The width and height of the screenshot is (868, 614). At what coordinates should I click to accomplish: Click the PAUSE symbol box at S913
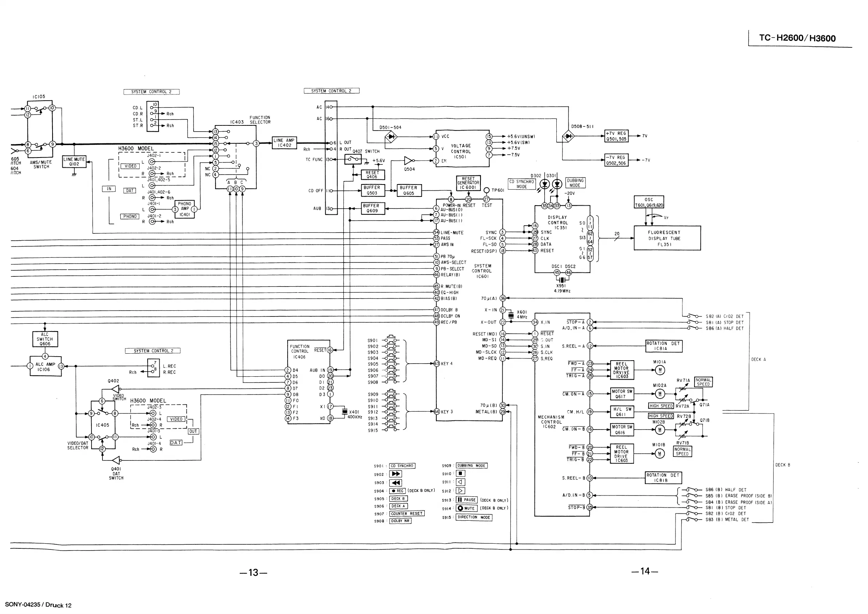pyautogui.click(x=467, y=500)
